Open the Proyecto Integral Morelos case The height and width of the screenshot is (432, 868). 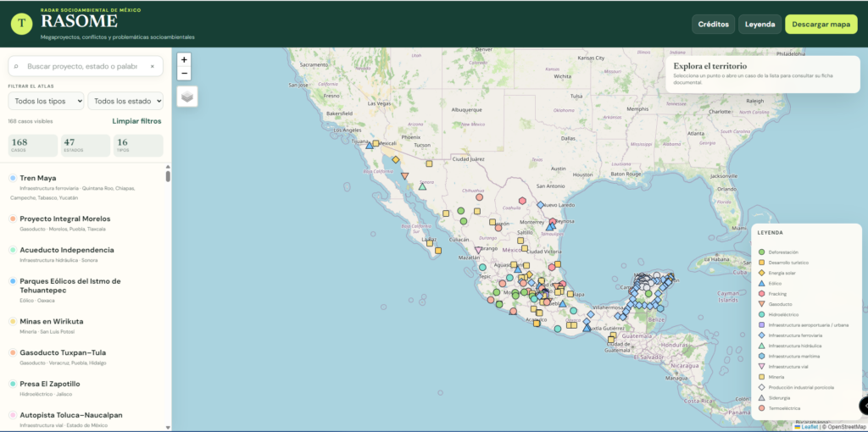coord(86,224)
